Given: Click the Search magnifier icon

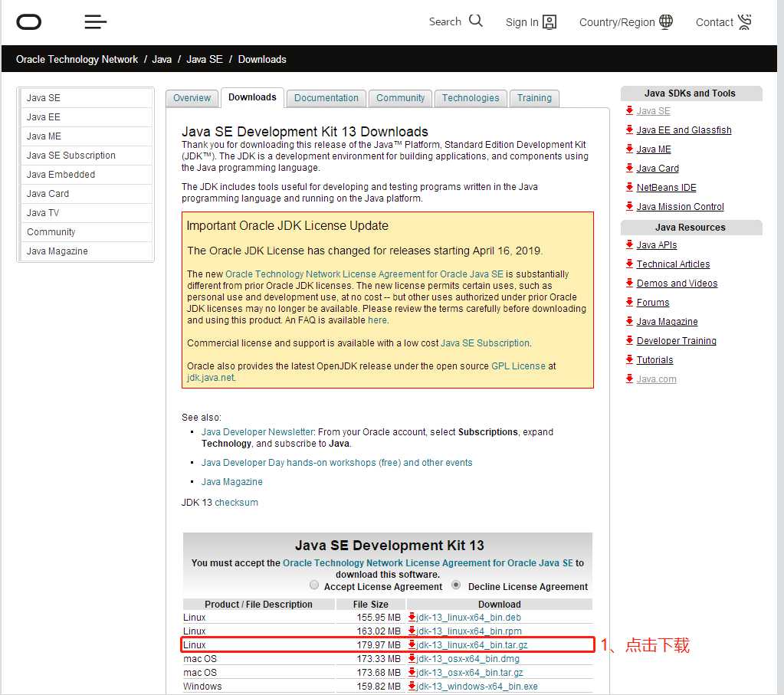Looking at the screenshot, I should [475, 21].
